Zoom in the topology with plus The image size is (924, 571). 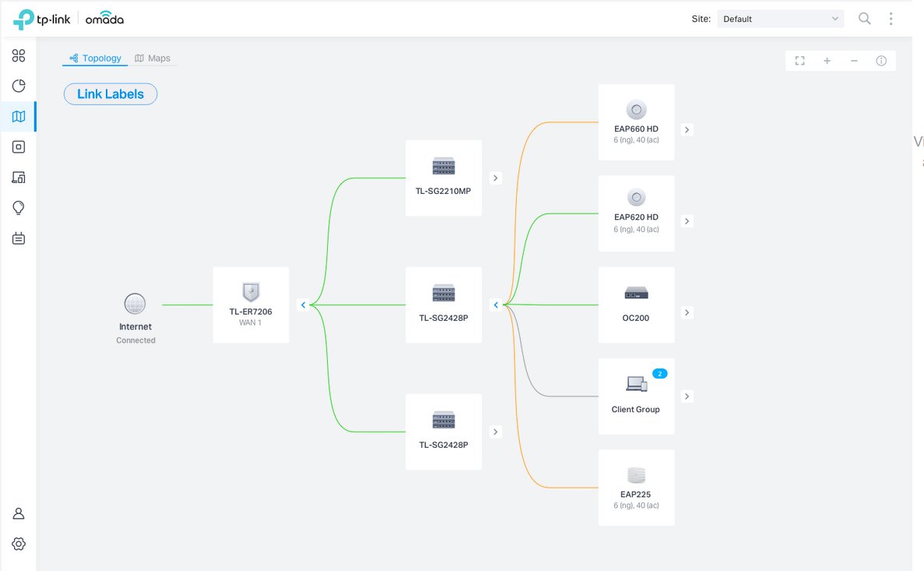click(827, 61)
